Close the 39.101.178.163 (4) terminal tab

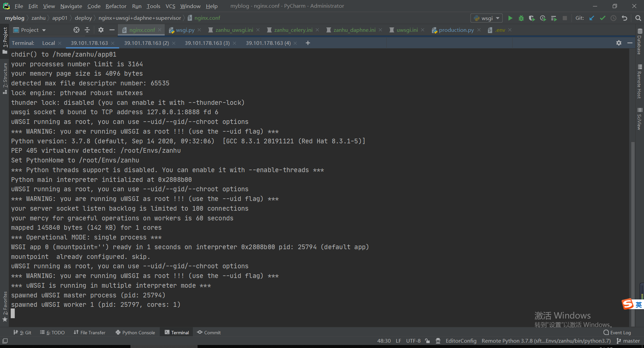pyautogui.click(x=295, y=43)
